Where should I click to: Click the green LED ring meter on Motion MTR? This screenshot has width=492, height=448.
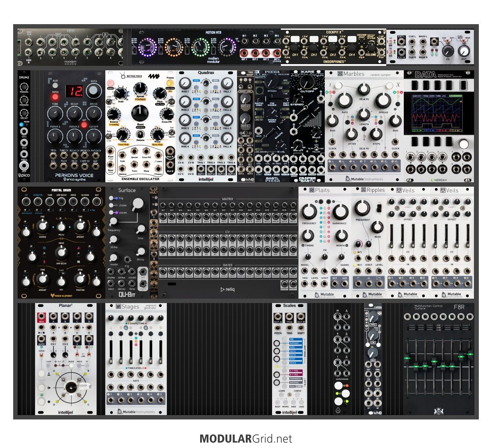tap(200, 47)
